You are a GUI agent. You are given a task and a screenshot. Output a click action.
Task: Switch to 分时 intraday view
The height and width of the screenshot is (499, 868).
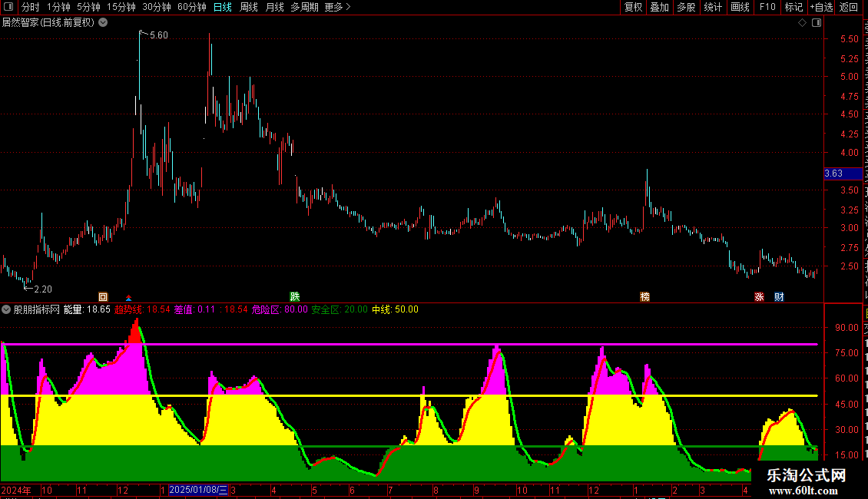tap(31, 7)
